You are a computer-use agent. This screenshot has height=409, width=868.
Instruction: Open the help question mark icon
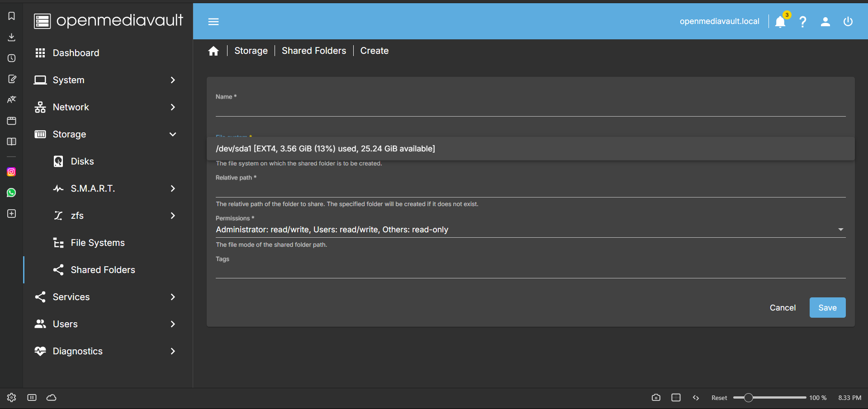point(802,22)
